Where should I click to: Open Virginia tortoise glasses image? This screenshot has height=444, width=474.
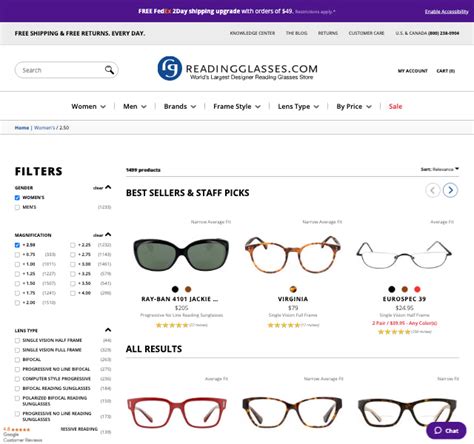point(293,255)
